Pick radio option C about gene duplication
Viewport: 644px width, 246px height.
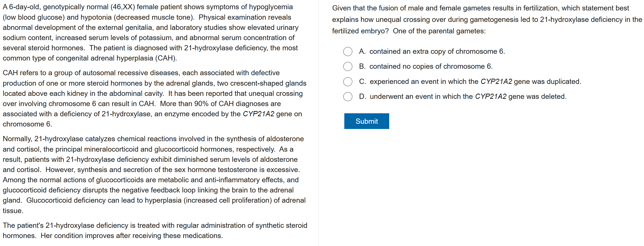click(x=348, y=82)
